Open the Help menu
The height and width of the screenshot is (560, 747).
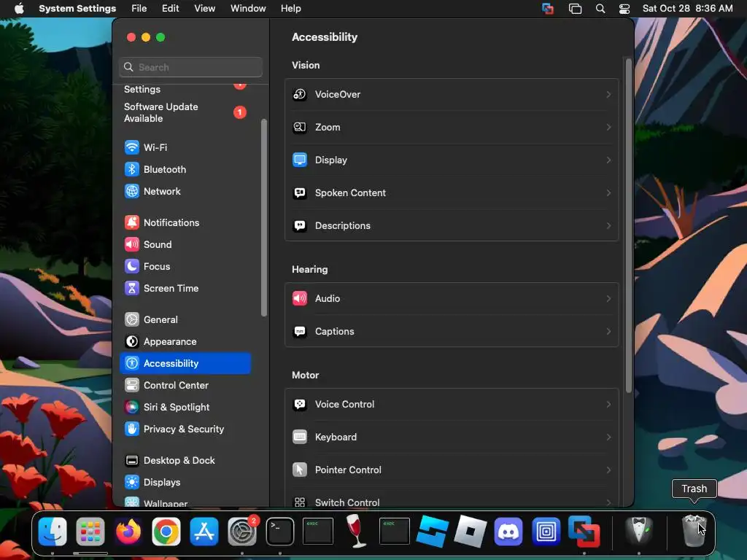(290, 9)
